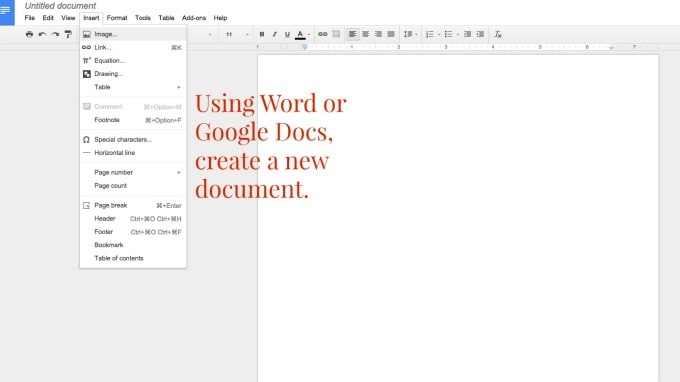The height and width of the screenshot is (382, 680).
Task: Insert a numbered list
Action: (429, 34)
